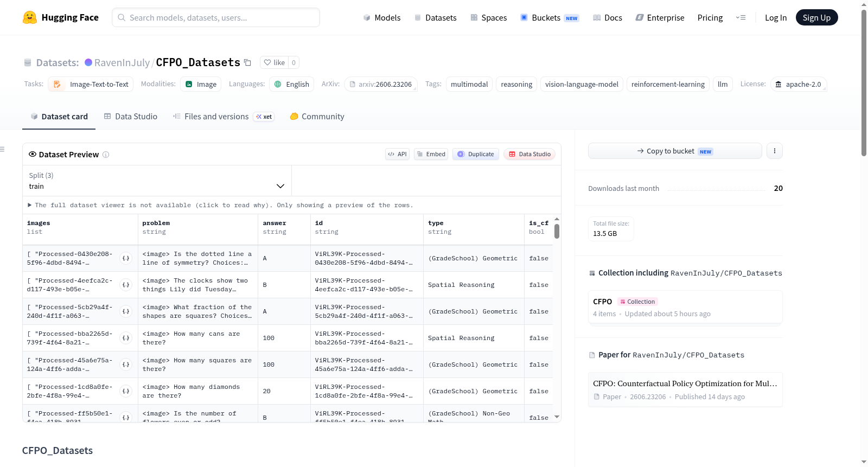Viewport: 868px width, 467px height.
Task: Expand the extra navigation menu icon
Action: pyautogui.click(x=741, y=17)
